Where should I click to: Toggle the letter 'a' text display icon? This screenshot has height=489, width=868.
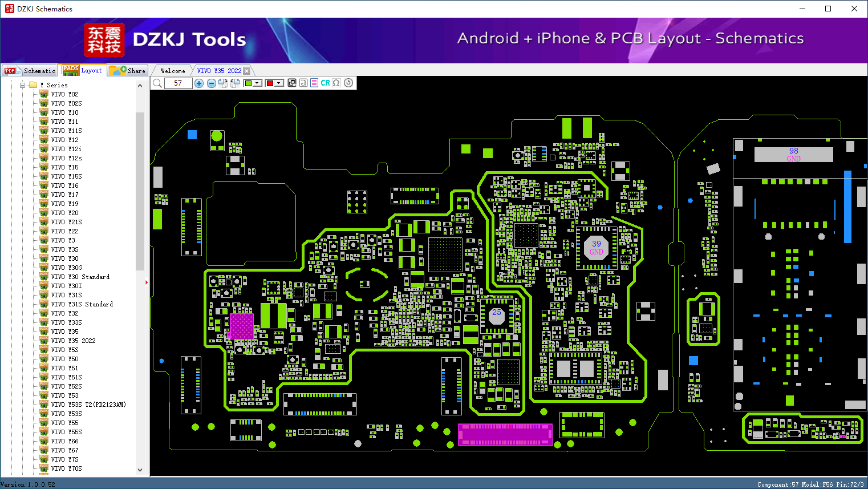pyautogui.click(x=303, y=83)
